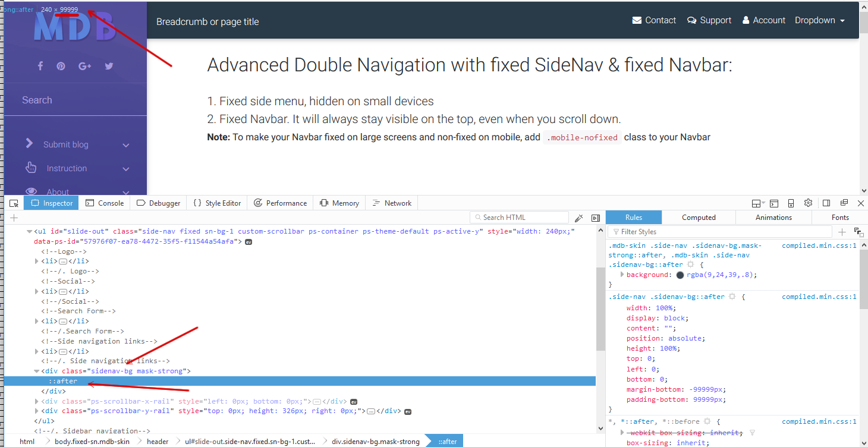This screenshot has height=447, width=868.
Task: Open the Memory tab
Action: click(x=339, y=203)
